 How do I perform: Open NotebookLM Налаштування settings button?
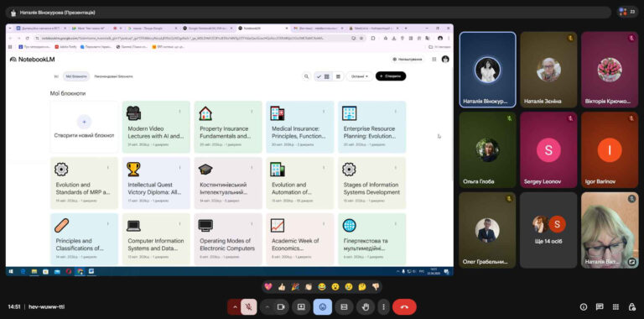coord(408,60)
